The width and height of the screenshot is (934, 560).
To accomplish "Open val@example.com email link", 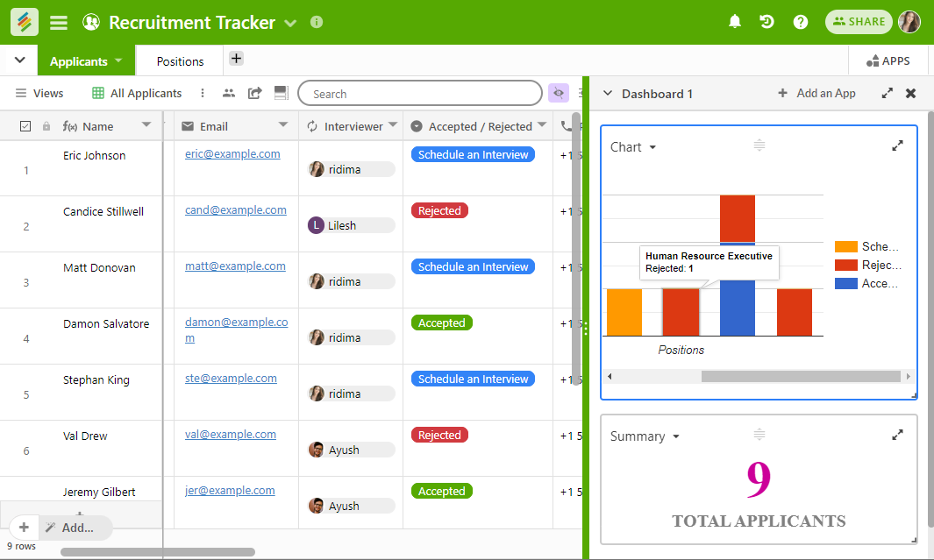I will click(x=230, y=434).
